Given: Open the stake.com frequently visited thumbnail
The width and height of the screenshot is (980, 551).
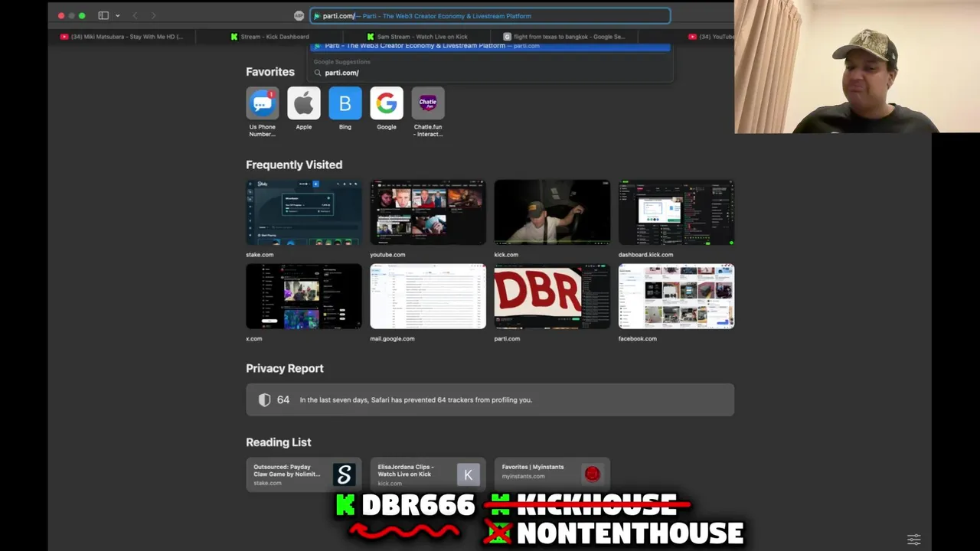Looking at the screenshot, I should (304, 213).
